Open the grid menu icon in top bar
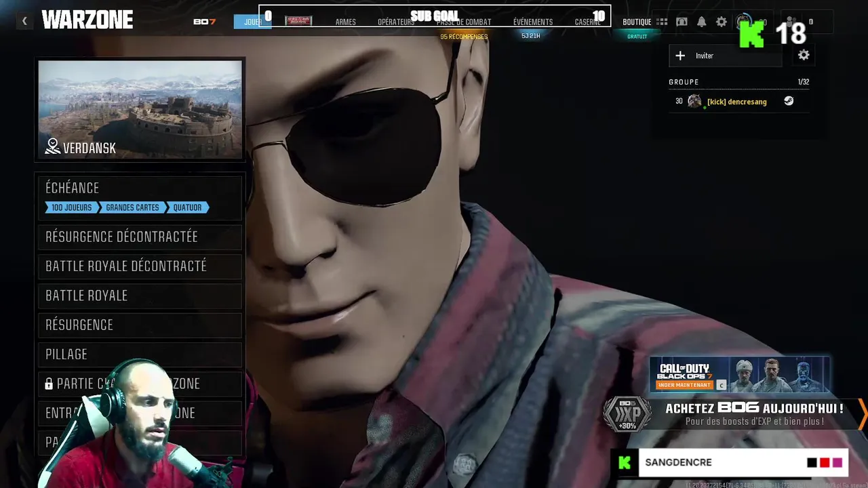868x488 pixels. [x=662, y=22]
